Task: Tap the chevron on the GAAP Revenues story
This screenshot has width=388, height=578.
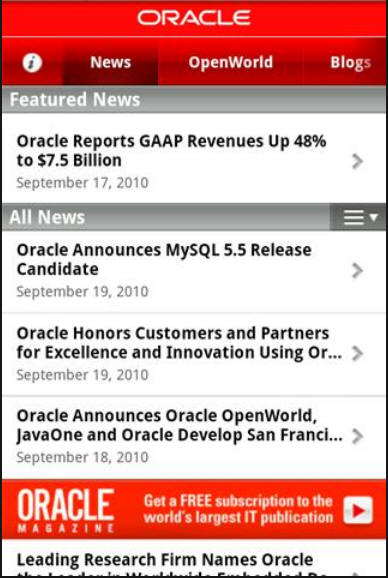Action: click(x=357, y=161)
